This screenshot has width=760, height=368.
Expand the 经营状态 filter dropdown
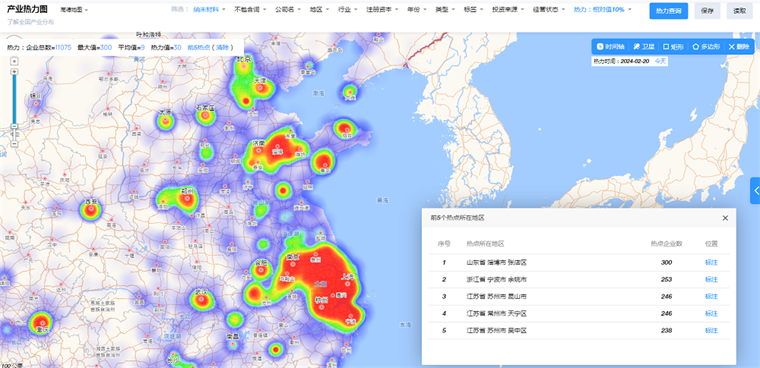pos(548,10)
